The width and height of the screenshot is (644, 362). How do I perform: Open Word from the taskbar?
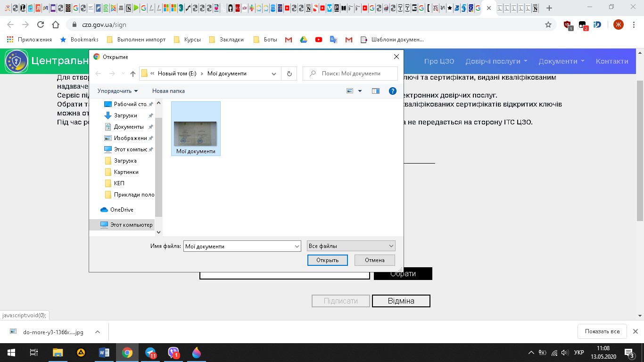[104, 353]
